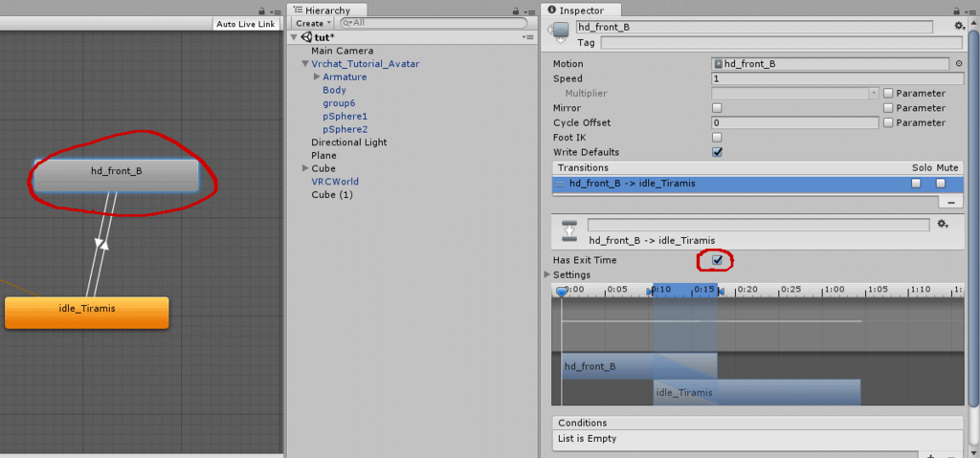Collapse the Vrchat_Tutorial_Avatar foldout
The width and height of the screenshot is (980, 458).
coord(305,64)
